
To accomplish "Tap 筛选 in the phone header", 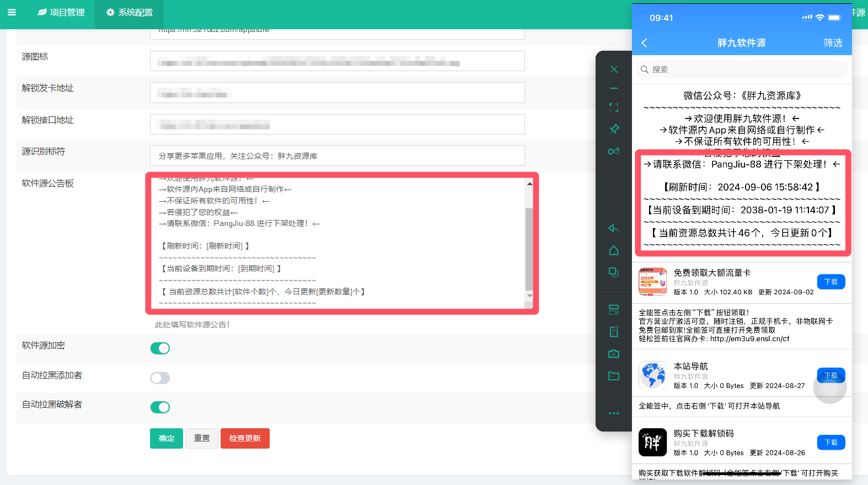I will (833, 43).
